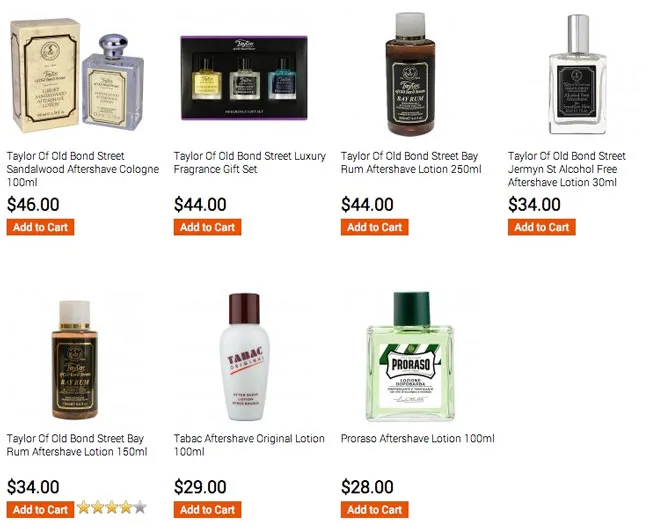The height and width of the screenshot is (529, 650).
Task: Open Jermyn St Alcohol Free Aftershave title link
Action: 567,169
